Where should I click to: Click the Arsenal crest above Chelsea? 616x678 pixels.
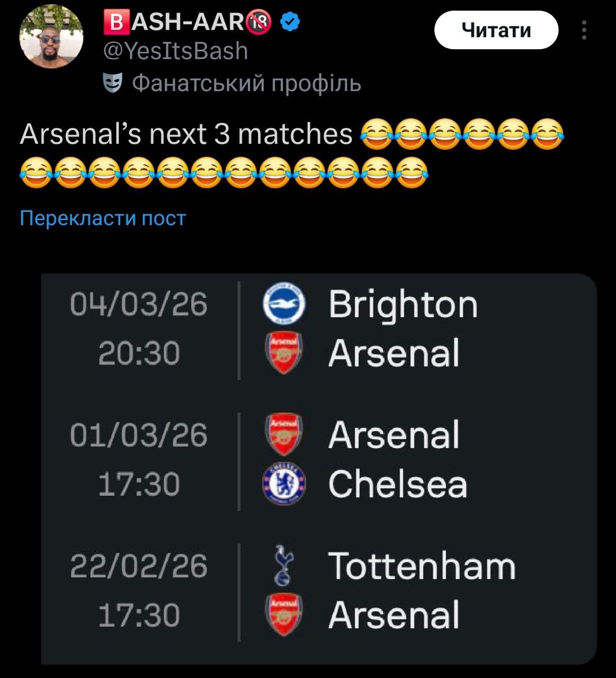tap(284, 434)
